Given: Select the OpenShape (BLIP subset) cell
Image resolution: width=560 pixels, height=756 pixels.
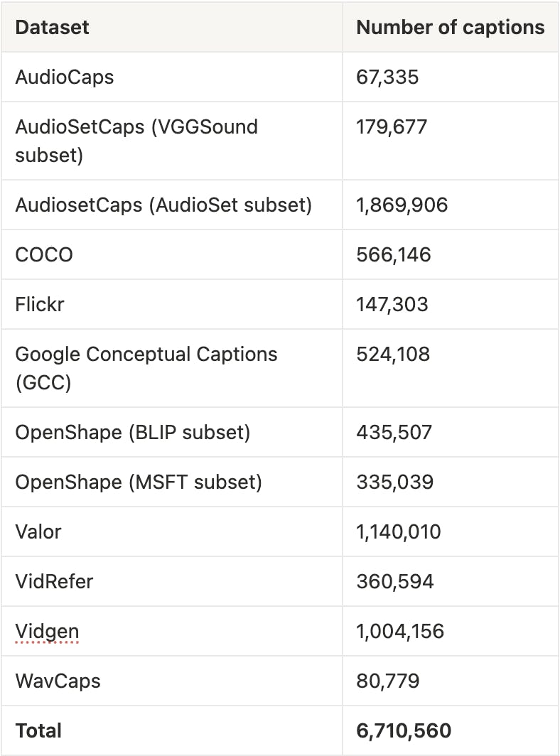Looking at the screenshot, I should pyautogui.click(x=133, y=432).
